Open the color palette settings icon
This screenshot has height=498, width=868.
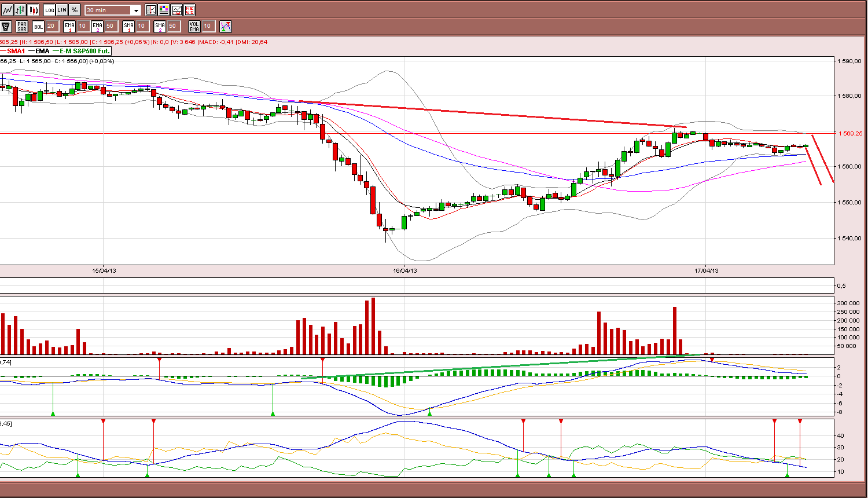coord(164,10)
